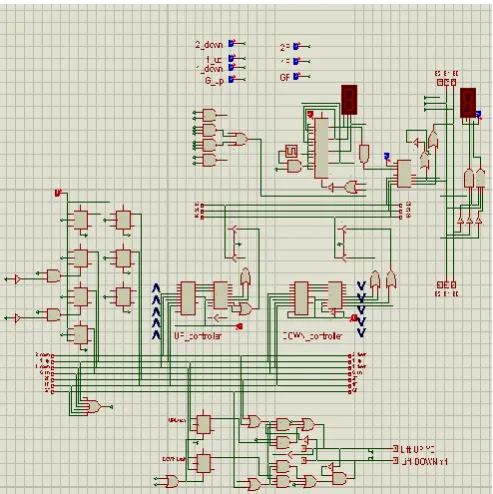
Task: Toggle blue logic state near right decoder chip
Action: 387,156
